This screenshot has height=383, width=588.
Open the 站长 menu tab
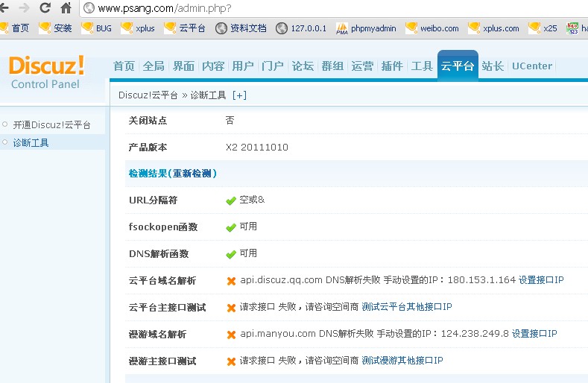pos(493,66)
